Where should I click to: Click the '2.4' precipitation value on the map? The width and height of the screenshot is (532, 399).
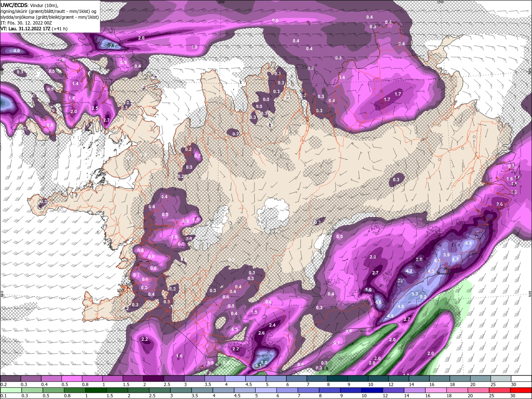tap(273, 325)
